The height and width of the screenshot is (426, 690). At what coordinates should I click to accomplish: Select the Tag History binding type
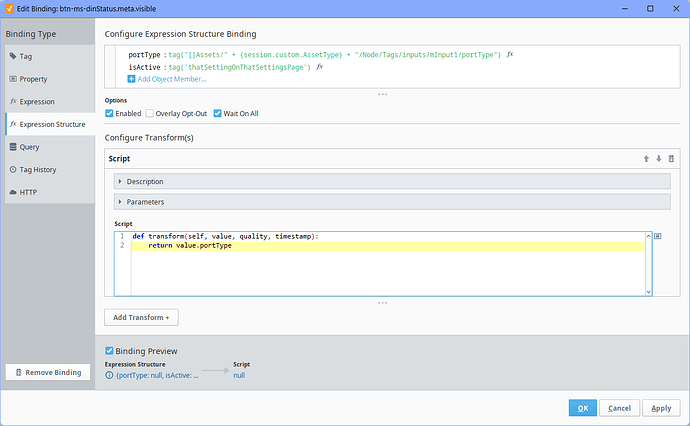(50, 169)
